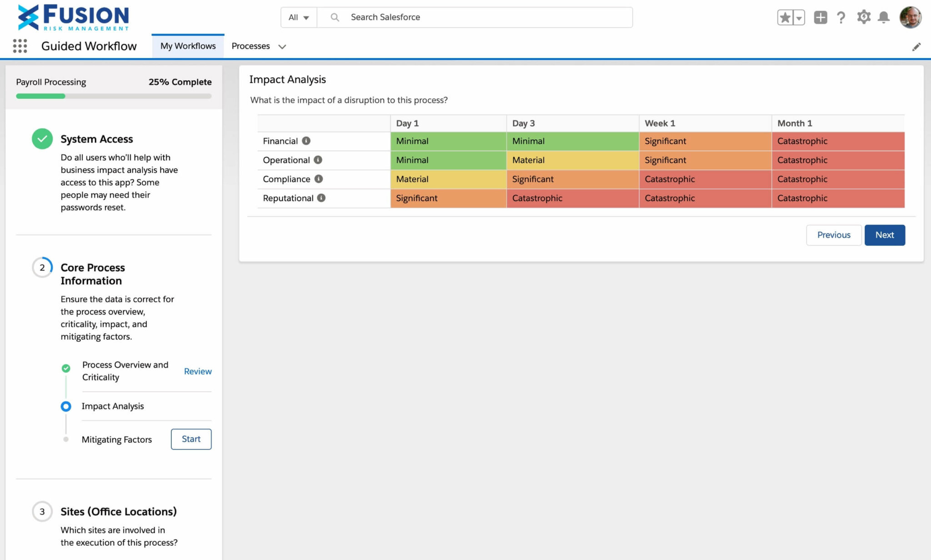Click the Process Overview completed check circle
This screenshot has width=931, height=560.
pyautogui.click(x=66, y=368)
